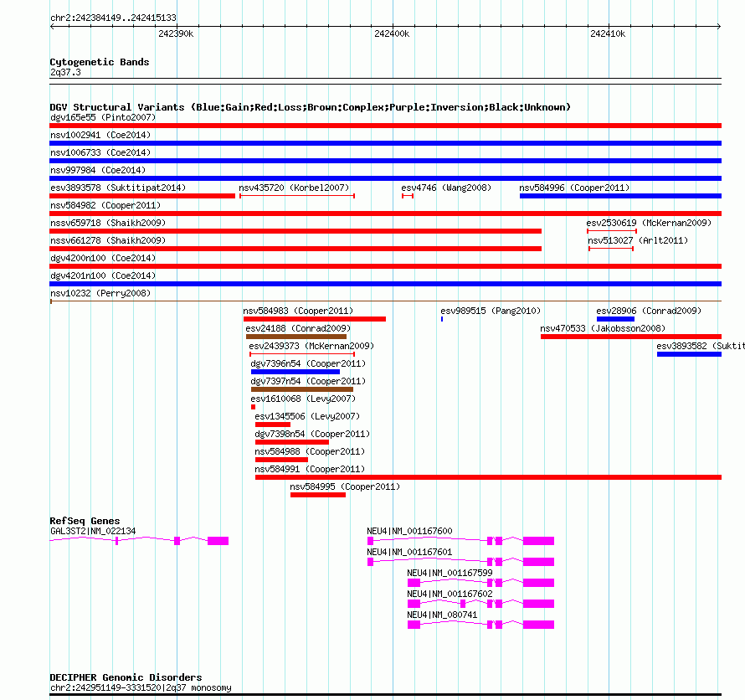The image size is (745, 700).
Task: Select the 2q37.3 cytogenetic band label
Action: [x=65, y=72]
